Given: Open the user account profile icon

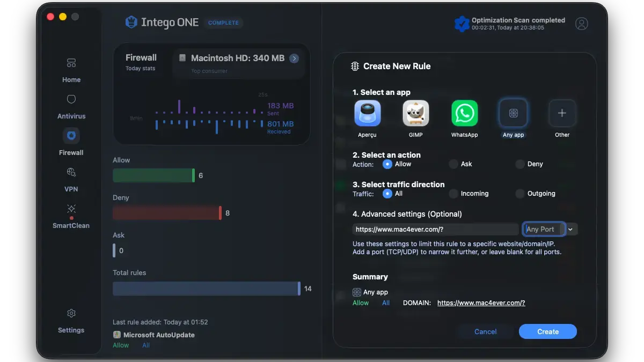Looking at the screenshot, I should 581,24.
